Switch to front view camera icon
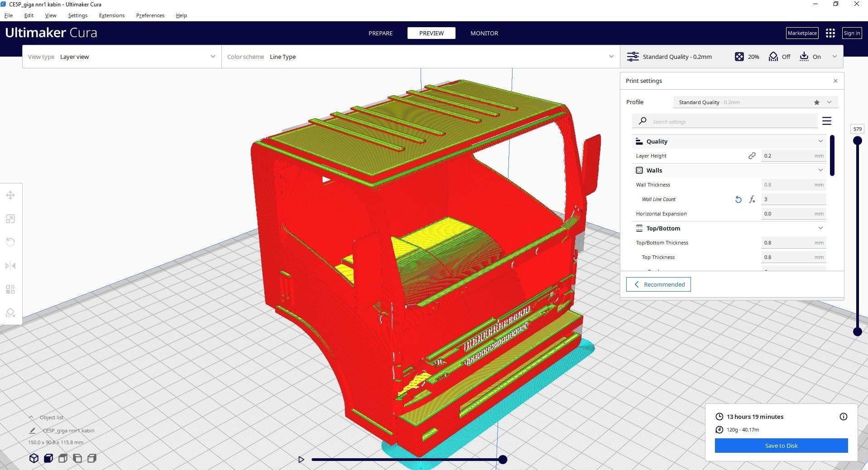 click(48, 458)
